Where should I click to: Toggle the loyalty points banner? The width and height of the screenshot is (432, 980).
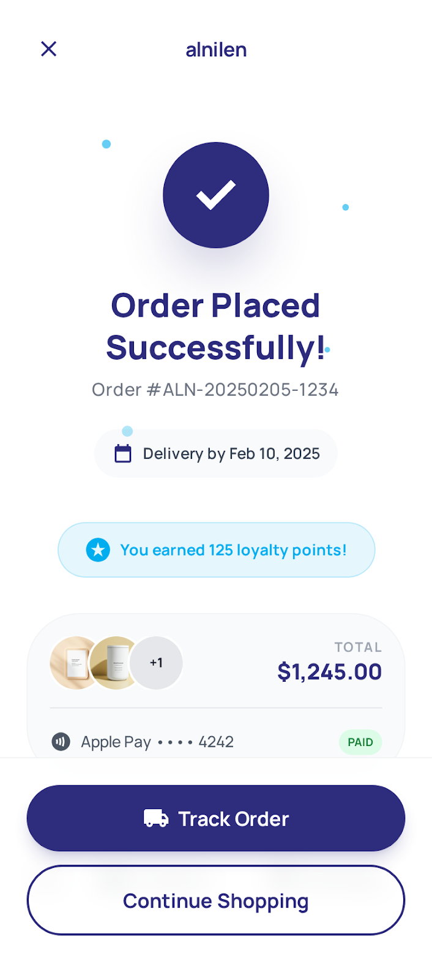pos(216,549)
